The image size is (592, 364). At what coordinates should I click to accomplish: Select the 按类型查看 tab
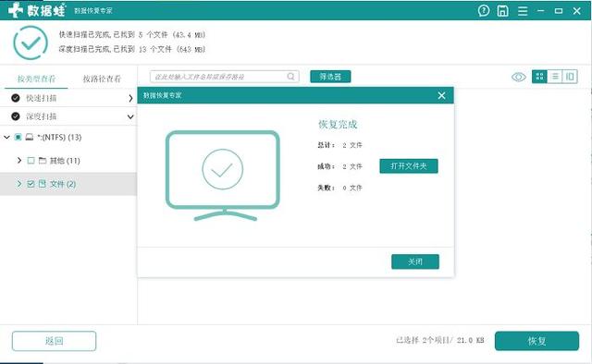36,79
